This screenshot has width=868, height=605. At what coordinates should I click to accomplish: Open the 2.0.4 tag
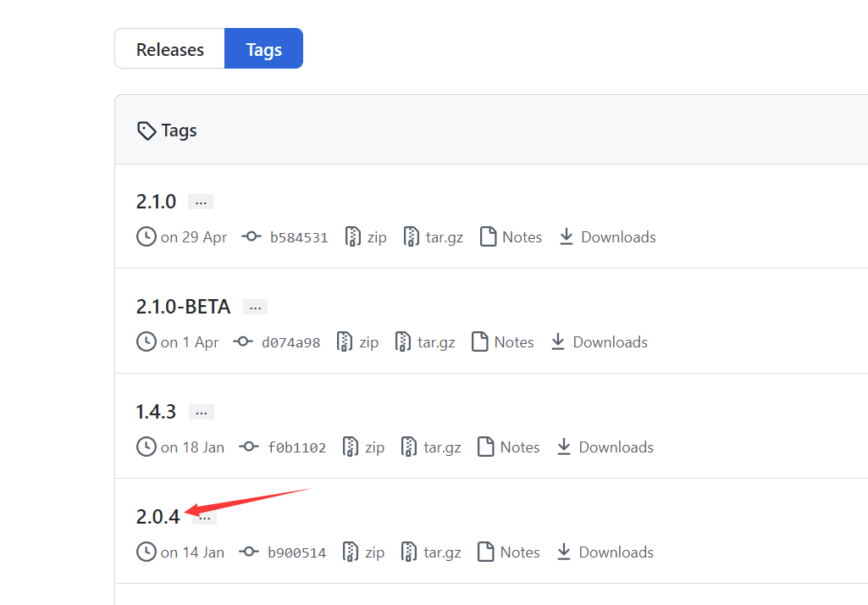[158, 518]
